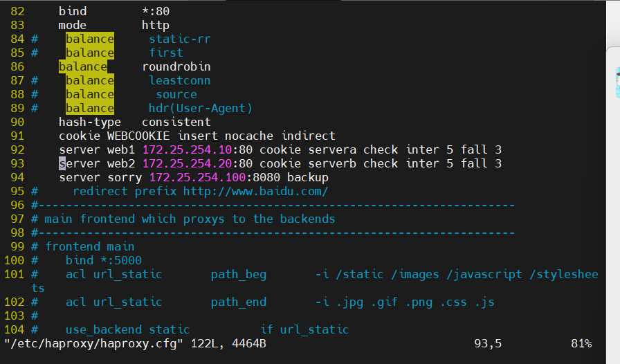Click cookie value 'serverb'
620x364 pixels.
332,163
